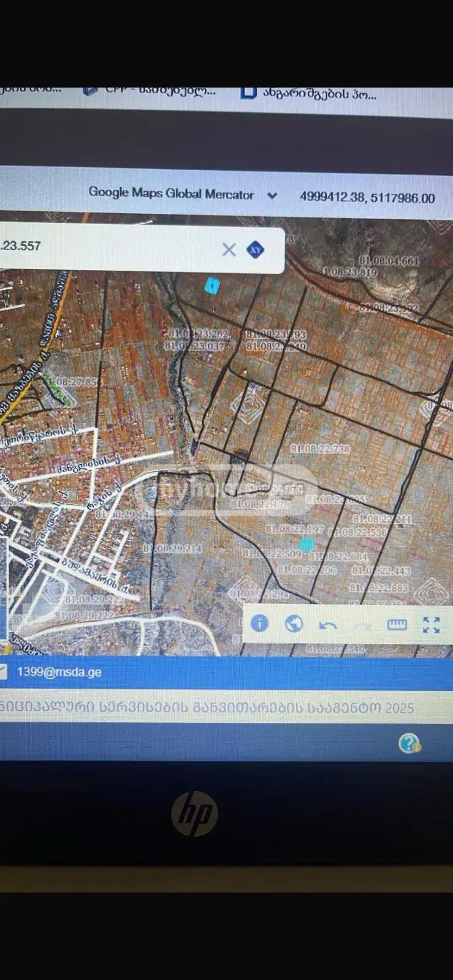The height and width of the screenshot is (980, 453).
Task: Open the info tool in map toolbar
Action: pyautogui.click(x=259, y=624)
